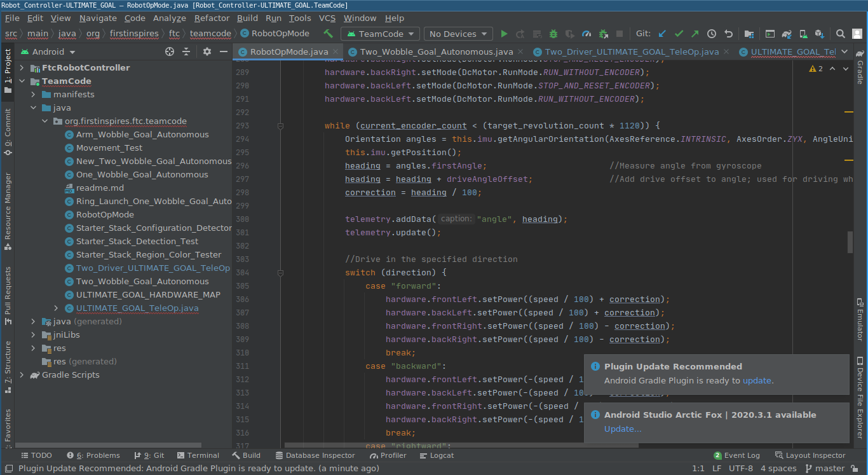Open Project panel settings gear

tap(207, 52)
